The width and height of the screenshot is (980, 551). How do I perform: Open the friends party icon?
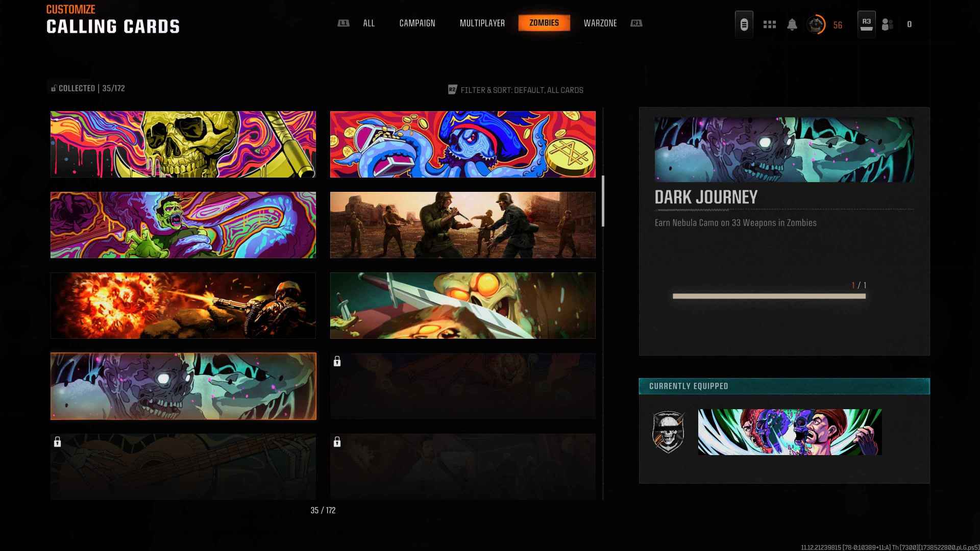tap(888, 24)
